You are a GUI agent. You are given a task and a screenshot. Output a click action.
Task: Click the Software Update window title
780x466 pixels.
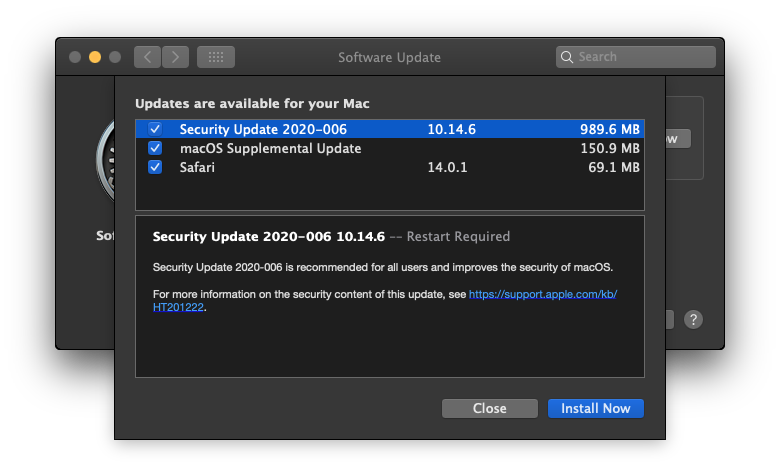click(x=389, y=57)
